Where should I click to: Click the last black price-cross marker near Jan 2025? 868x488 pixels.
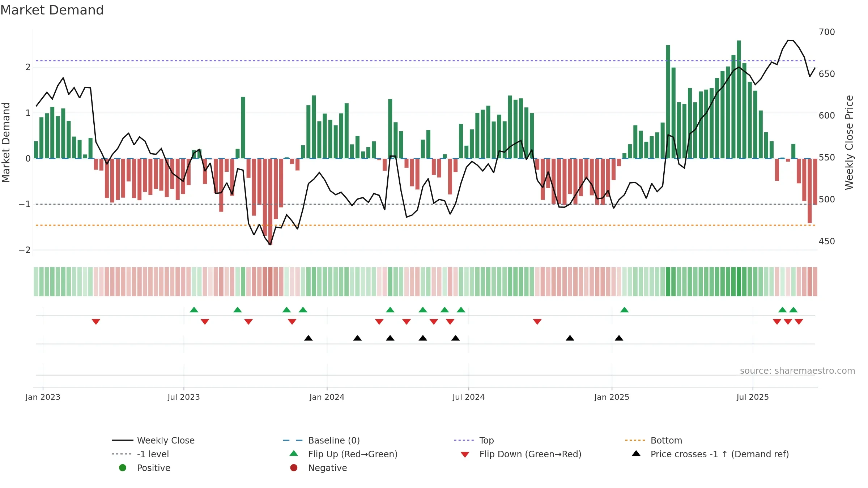tap(619, 338)
